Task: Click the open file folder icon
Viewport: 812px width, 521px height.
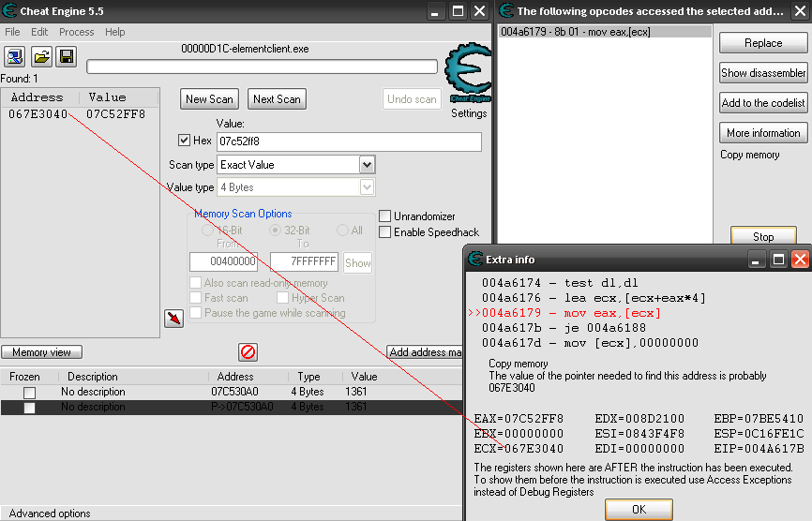Action: click(x=40, y=57)
